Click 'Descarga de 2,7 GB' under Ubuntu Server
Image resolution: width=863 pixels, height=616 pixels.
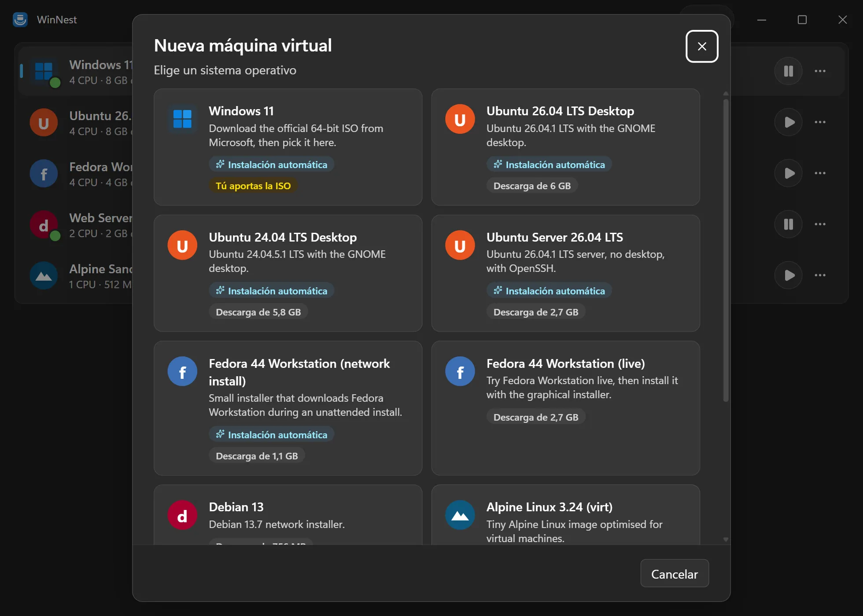pyautogui.click(x=536, y=312)
